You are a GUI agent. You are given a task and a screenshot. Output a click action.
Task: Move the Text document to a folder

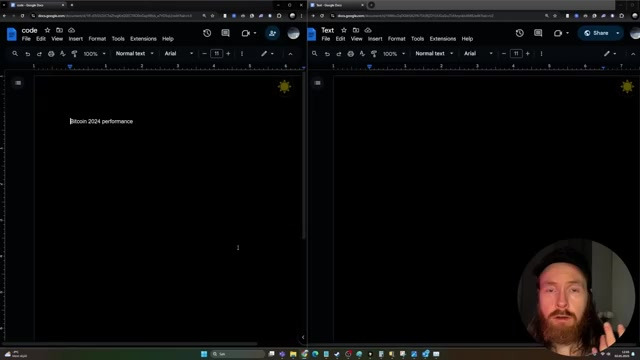(x=356, y=30)
